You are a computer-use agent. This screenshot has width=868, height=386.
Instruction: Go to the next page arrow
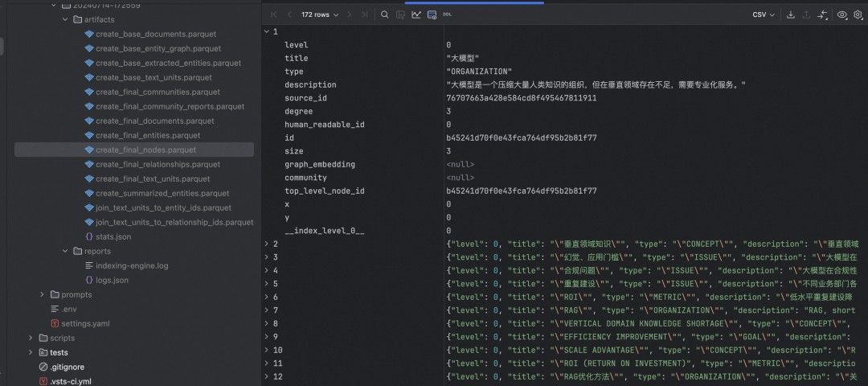point(350,15)
